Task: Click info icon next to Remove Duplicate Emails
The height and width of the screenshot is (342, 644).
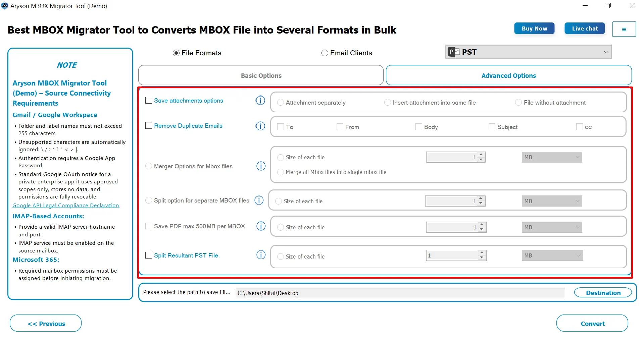Action: [260, 126]
